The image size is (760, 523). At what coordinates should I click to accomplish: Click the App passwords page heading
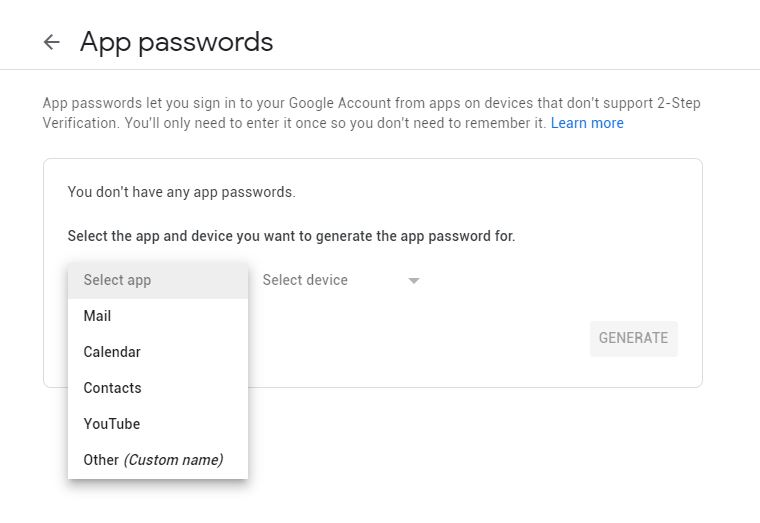tap(176, 42)
